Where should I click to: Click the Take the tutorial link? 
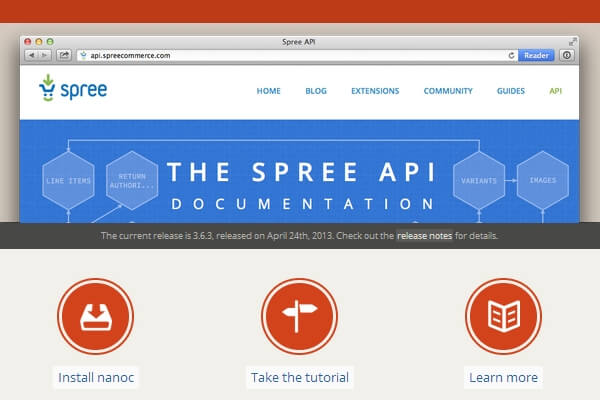pos(300,377)
